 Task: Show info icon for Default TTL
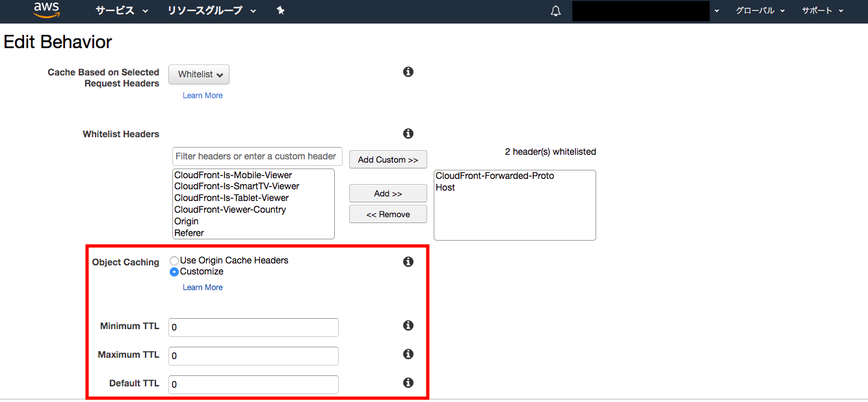click(x=408, y=382)
